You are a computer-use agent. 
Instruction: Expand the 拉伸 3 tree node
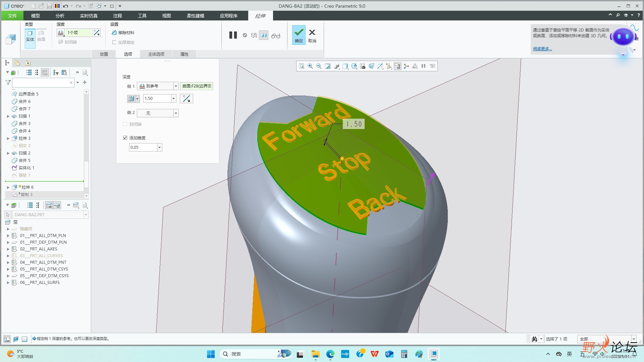[x=8, y=138]
